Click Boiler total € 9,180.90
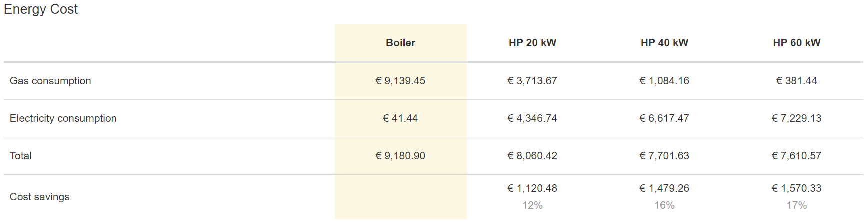The image size is (868, 222). coord(400,156)
